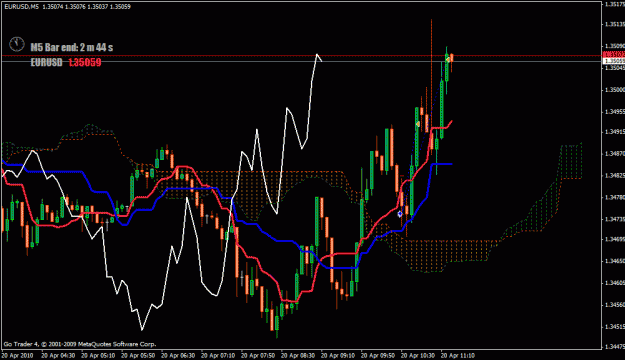Click the '20 Apr 06:30' time label
Image resolution: width=625 pixels, height=360 pixels.
[x=178, y=355]
